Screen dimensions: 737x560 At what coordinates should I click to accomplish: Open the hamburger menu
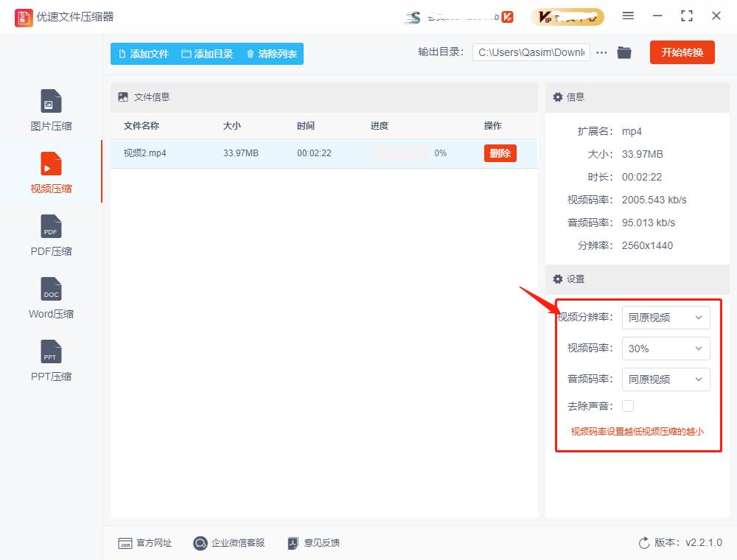tap(628, 15)
